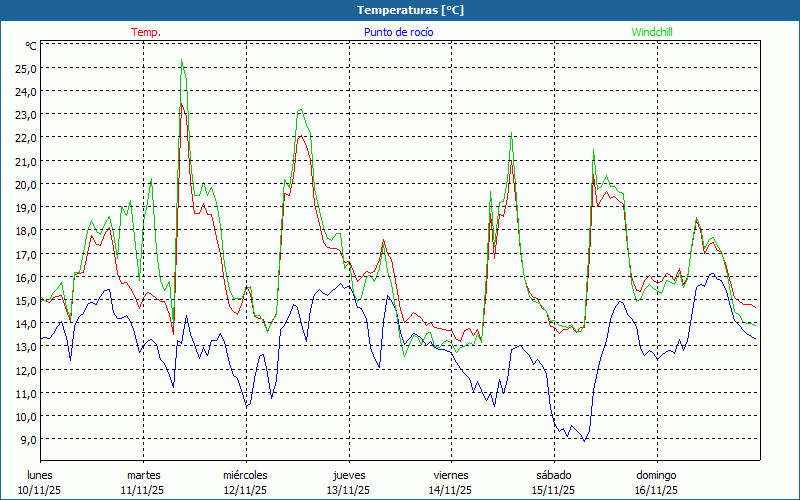The width and height of the screenshot is (800, 500).
Task: Click the 13/11/25 date label
Action: coord(348,490)
